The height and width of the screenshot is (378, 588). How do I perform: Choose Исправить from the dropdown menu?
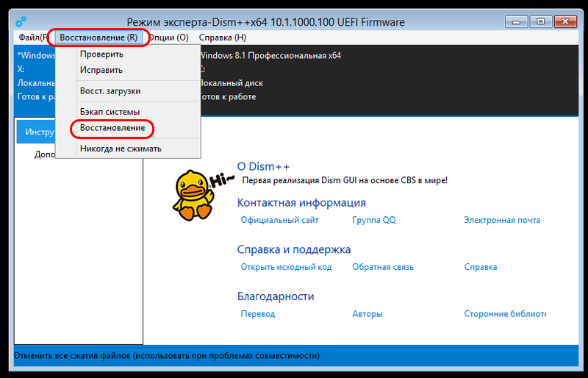[128, 70]
